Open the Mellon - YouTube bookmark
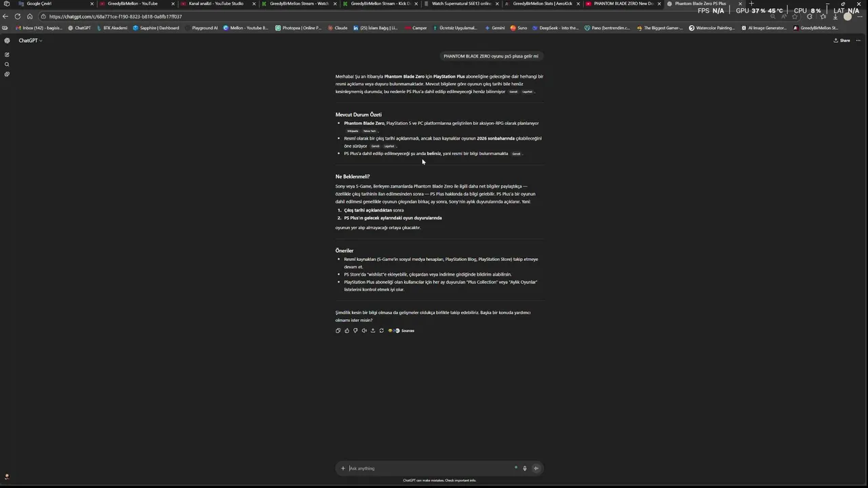 tap(245, 28)
